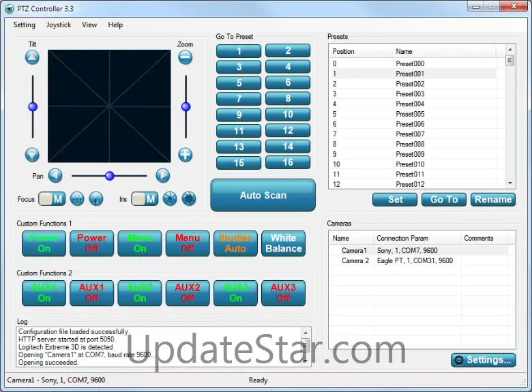Click Power Off custom function

[92, 243]
